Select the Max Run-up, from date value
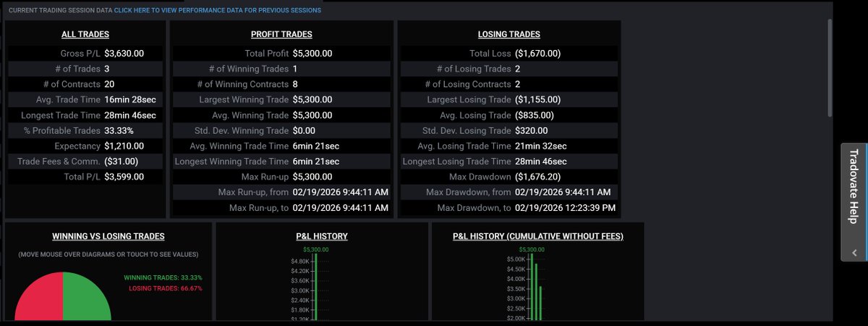The height and width of the screenshot is (326, 868). (340, 192)
